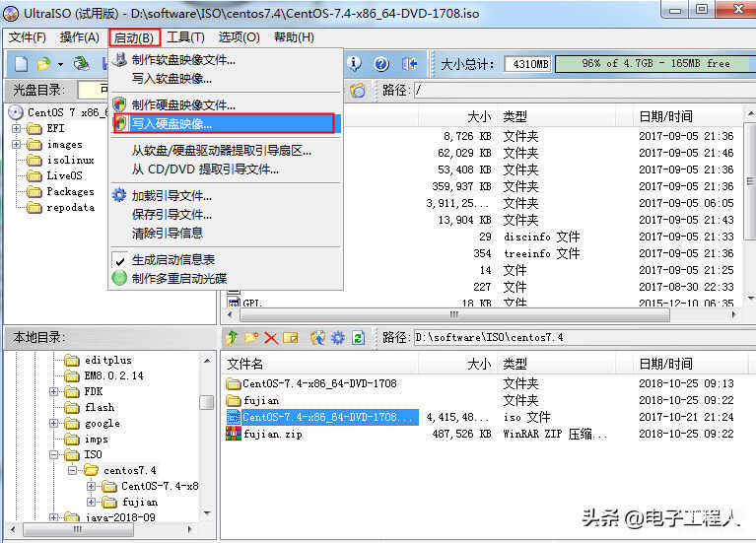
Task: Choose 从 CD/DVD 提取引导文件... entry
Action: pyautogui.click(x=224, y=170)
